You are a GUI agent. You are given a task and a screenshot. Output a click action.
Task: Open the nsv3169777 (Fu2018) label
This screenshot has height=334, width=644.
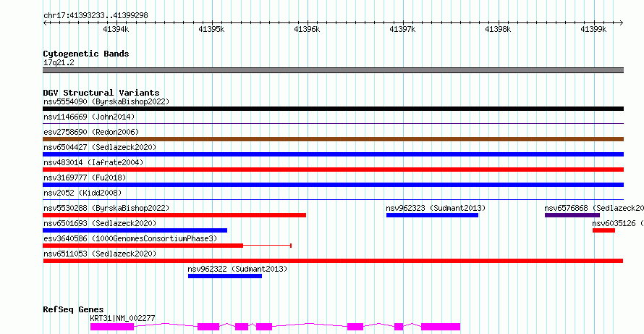point(85,178)
